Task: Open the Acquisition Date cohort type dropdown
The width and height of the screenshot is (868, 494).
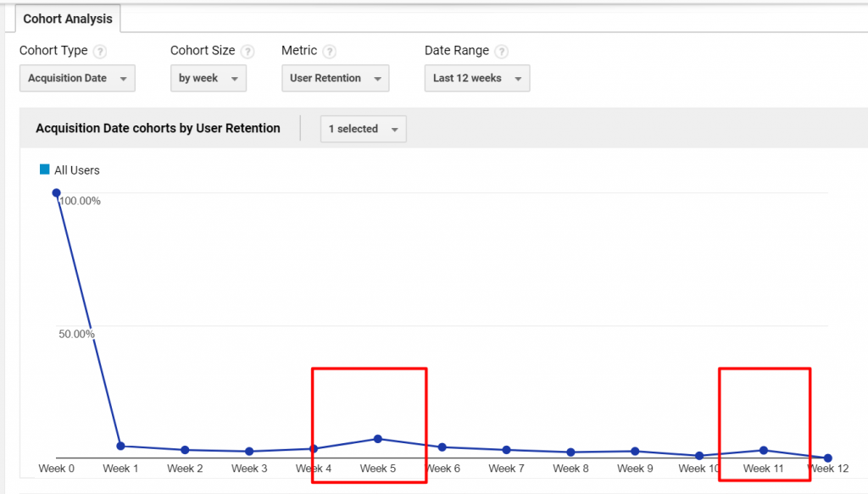Action: pyautogui.click(x=77, y=78)
